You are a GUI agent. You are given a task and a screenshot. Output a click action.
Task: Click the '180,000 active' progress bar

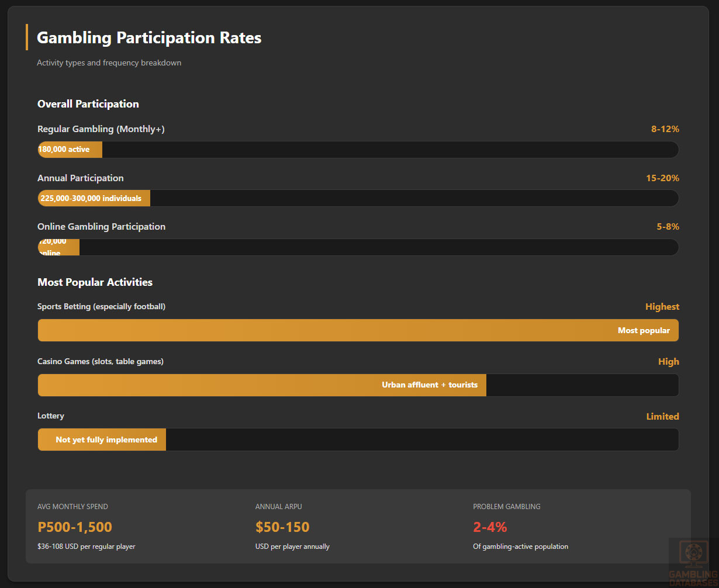(70, 150)
